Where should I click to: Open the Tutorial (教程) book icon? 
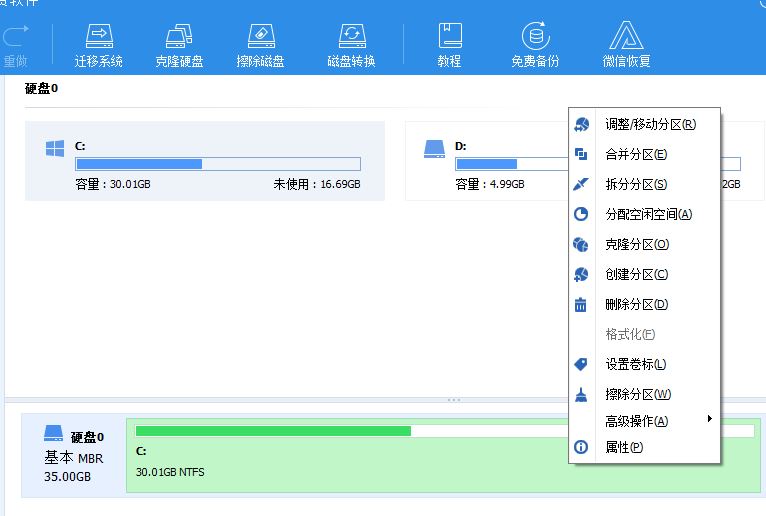coord(450,35)
